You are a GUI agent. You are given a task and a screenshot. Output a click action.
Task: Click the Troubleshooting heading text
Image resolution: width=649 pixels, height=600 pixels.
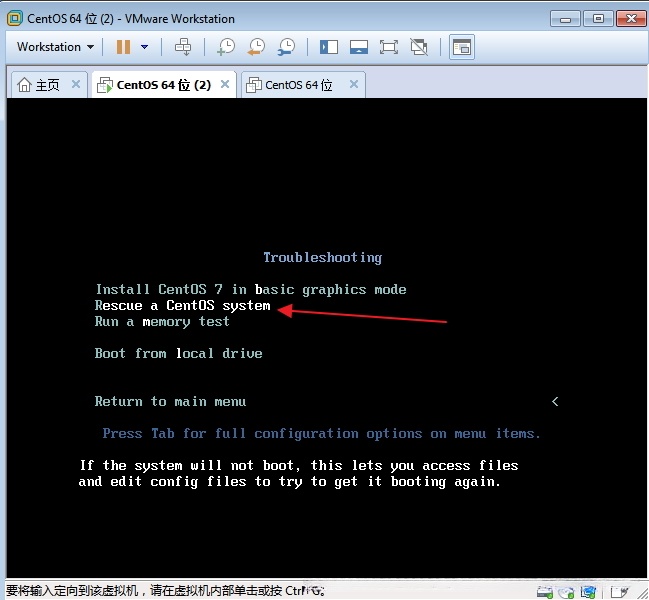click(322, 257)
